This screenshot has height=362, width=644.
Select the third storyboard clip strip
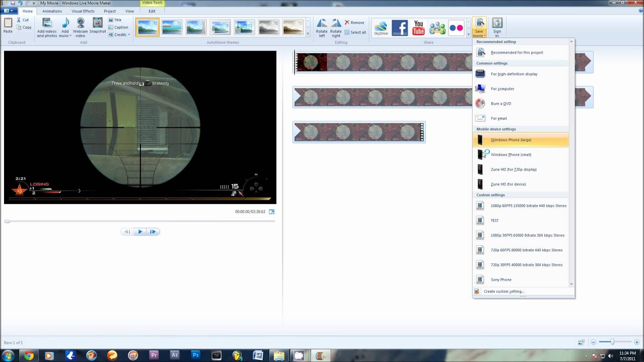(x=359, y=132)
